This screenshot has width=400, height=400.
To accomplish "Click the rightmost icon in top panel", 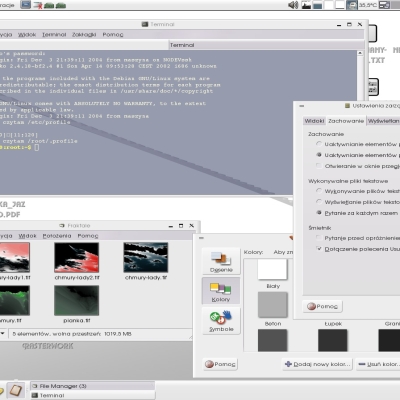I will pyautogui.click(x=384, y=5).
